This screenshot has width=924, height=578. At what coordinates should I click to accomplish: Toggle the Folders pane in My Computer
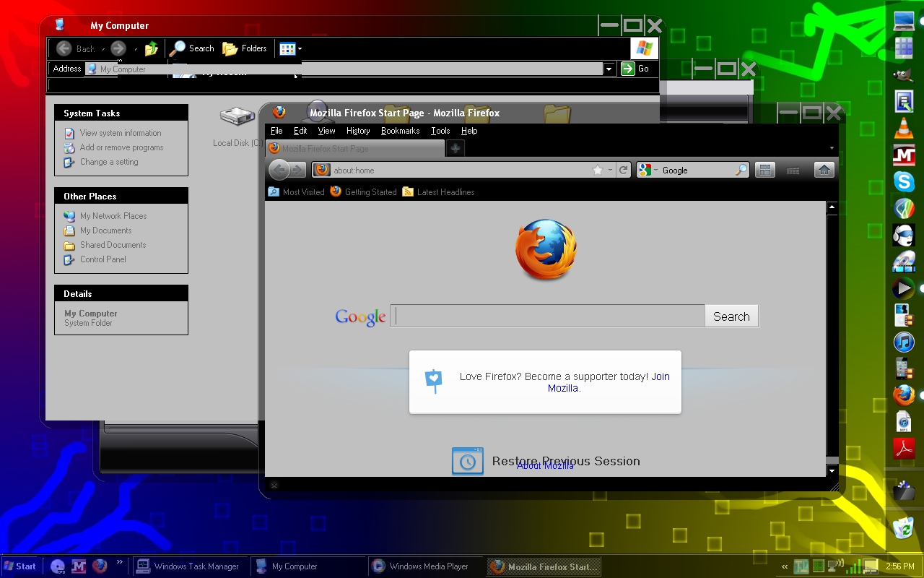(x=245, y=48)
